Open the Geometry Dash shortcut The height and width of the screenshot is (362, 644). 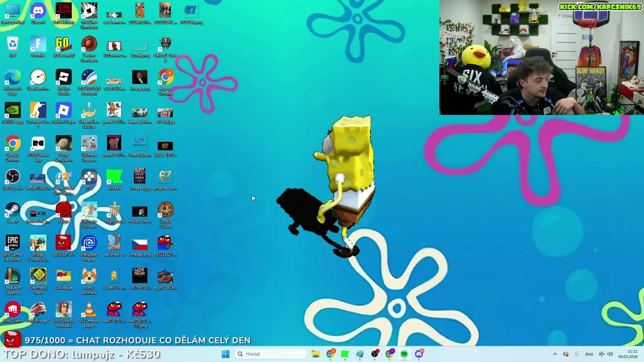[38, 282]
